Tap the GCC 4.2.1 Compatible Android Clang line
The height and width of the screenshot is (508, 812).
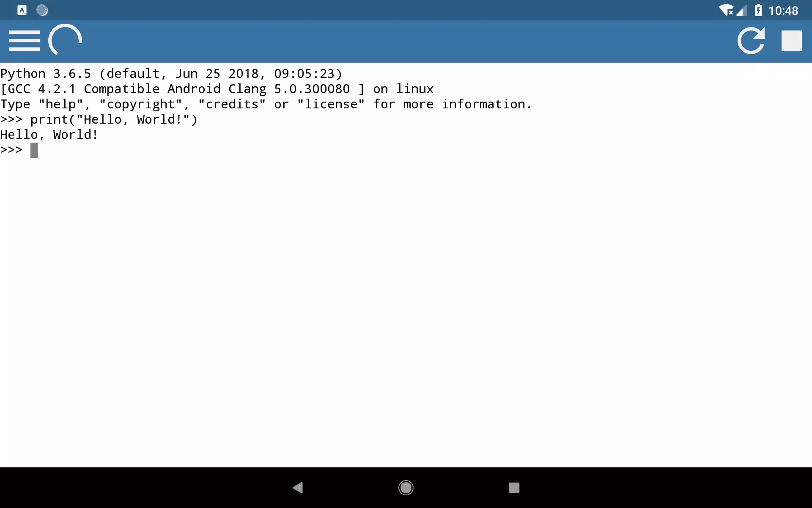pos(217,89)
